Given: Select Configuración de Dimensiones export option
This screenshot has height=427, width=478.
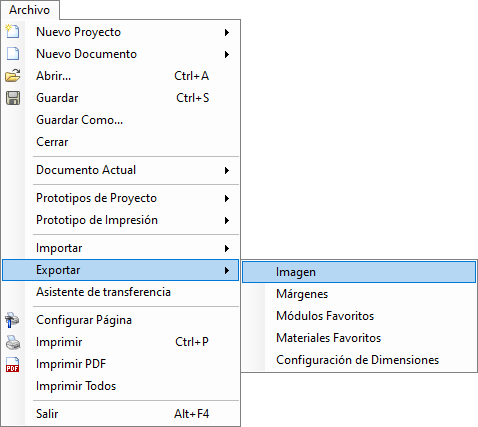Looking at the screenshot, I should click(359, 360).
